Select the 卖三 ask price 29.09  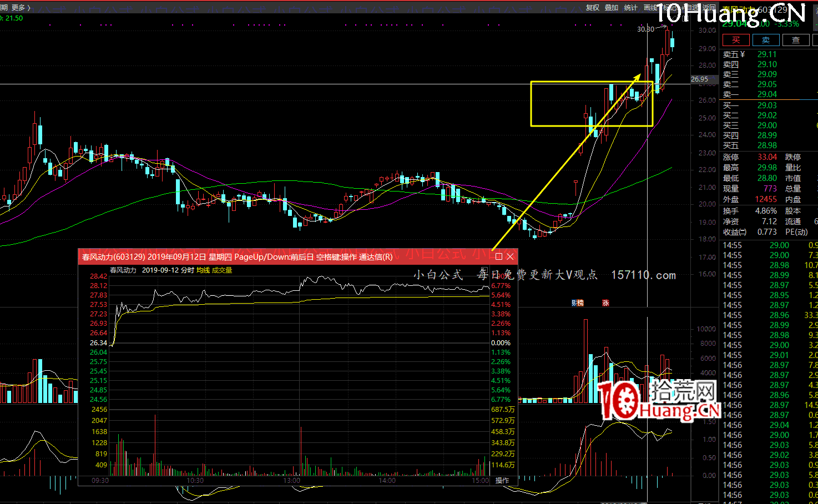[767, 74]
